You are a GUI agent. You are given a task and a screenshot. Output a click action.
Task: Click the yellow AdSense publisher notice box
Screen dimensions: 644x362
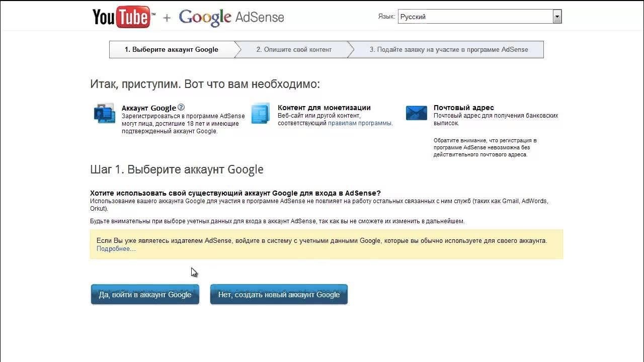[327, 244]
